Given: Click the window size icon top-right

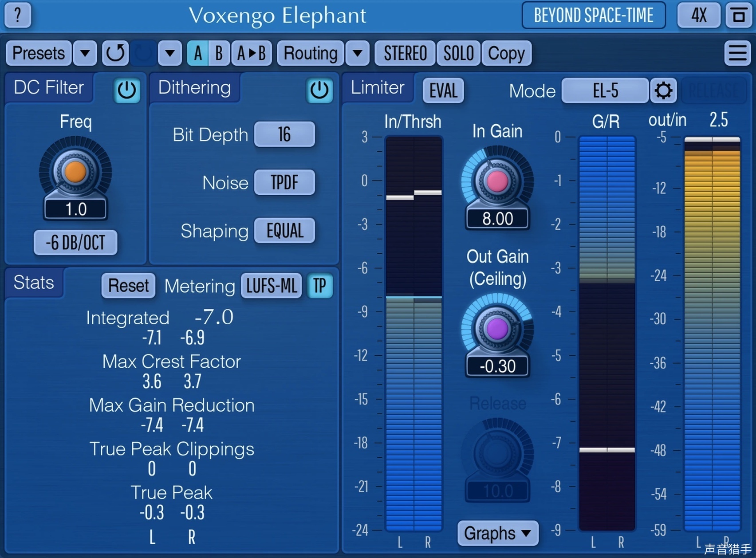Looking at the screenshot, I should [x=739, y=15].
